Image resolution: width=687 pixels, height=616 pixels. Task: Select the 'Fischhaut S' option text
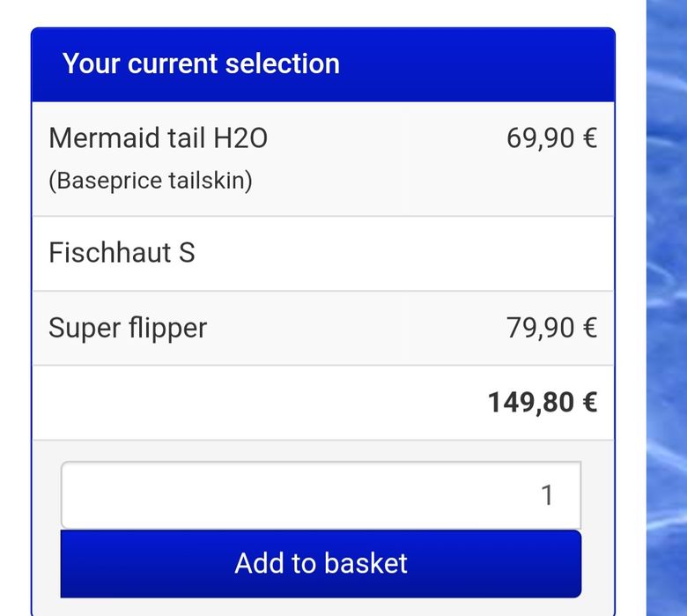click(x=122, y=253)
